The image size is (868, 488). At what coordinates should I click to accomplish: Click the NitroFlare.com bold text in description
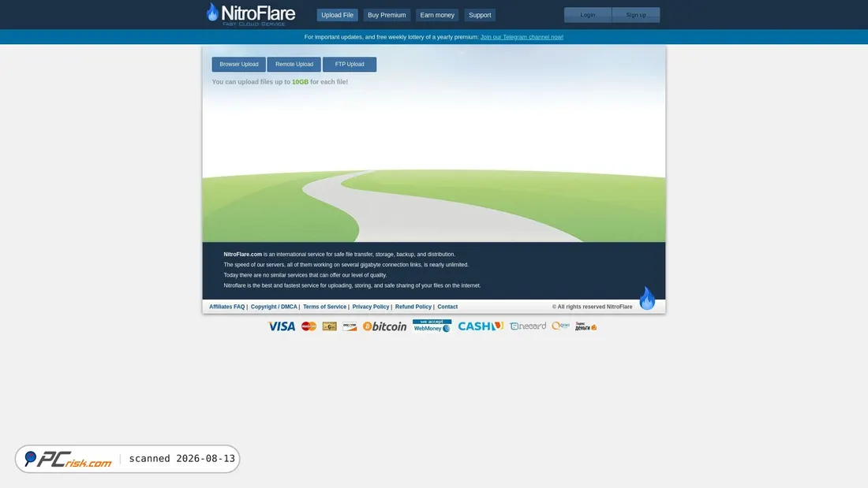(x=242, y=255)
